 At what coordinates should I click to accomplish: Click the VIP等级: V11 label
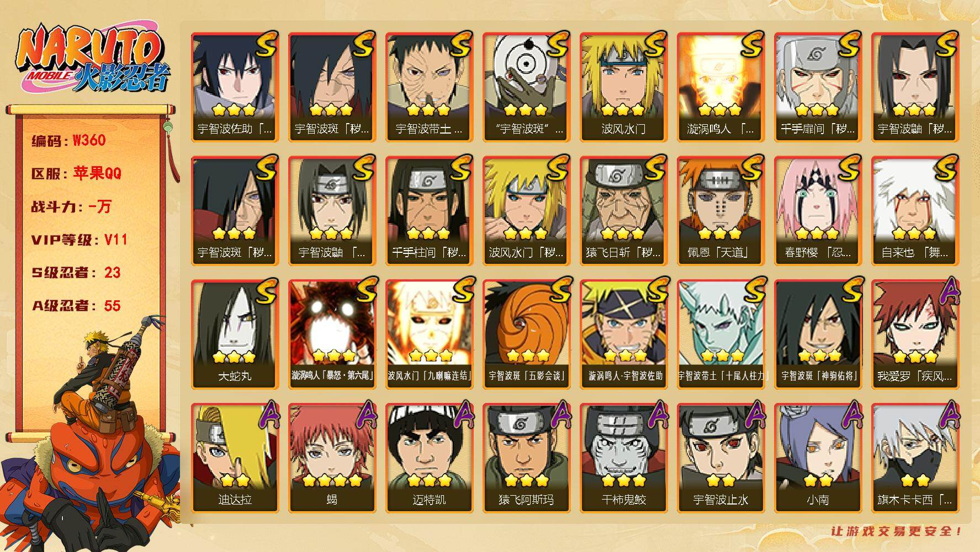coord(80,240)
